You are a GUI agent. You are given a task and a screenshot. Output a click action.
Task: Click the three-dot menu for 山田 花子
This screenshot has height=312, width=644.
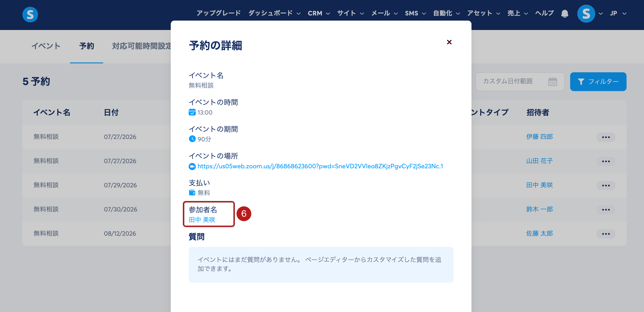[x=606, y=161]
